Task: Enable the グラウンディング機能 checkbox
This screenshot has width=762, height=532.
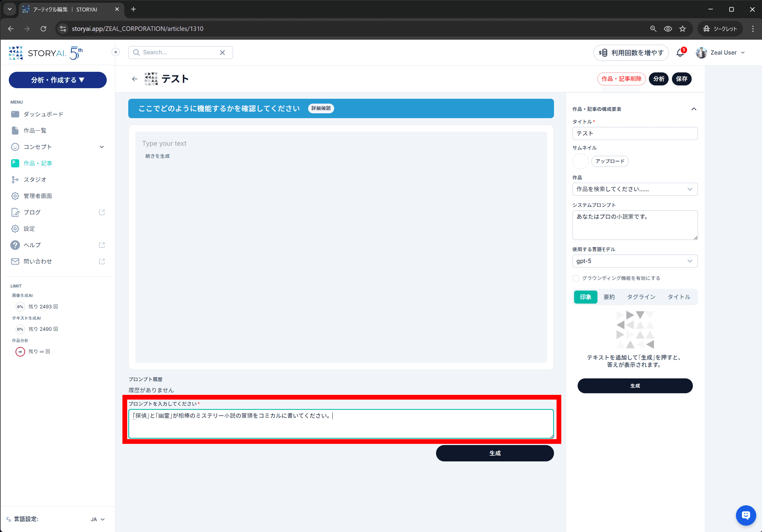Action: (x=575, y=278)
